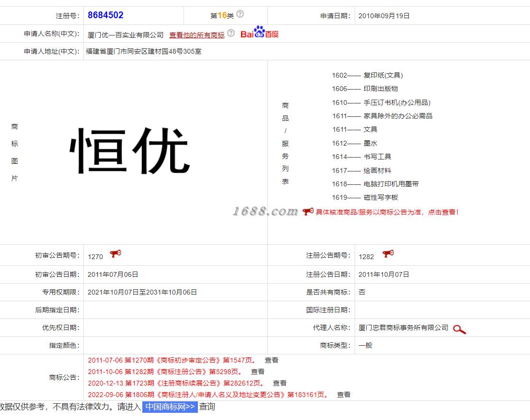Click announcement 2011-07-06 第1270期 商标初步审定公告
Screen dimensions: 530x420
coord(173,360)
